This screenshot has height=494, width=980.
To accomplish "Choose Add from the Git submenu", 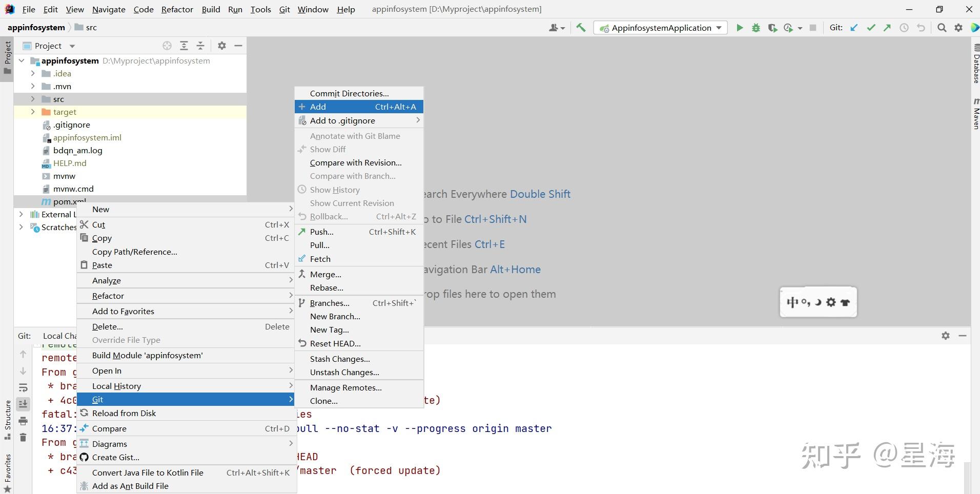I will click(x=359, y=107).
